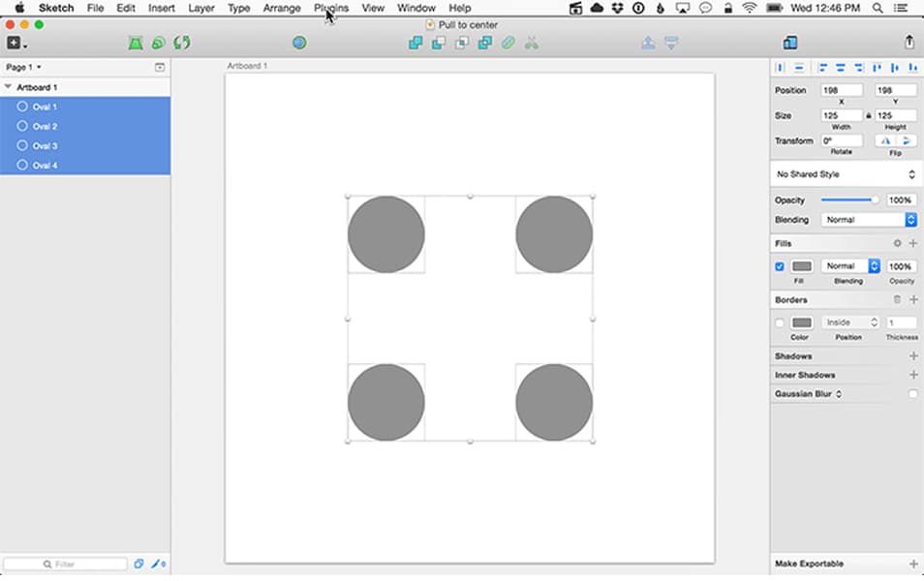Click the Export share icon in toolbar
The image size is (924, 581).
tap(909, 43)
